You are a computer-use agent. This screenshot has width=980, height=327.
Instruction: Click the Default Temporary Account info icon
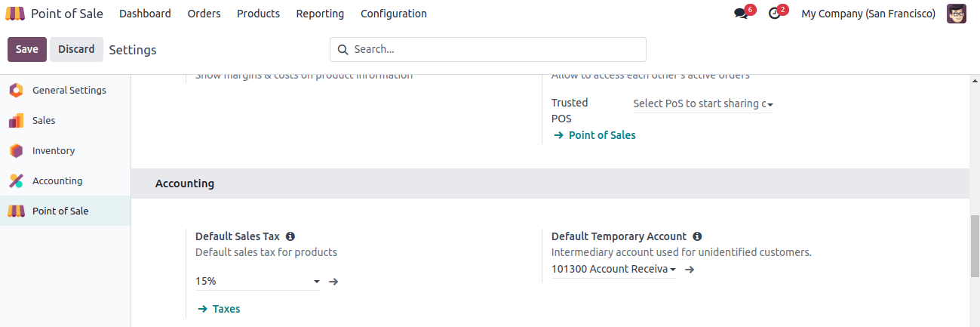(x=697, y=236)
